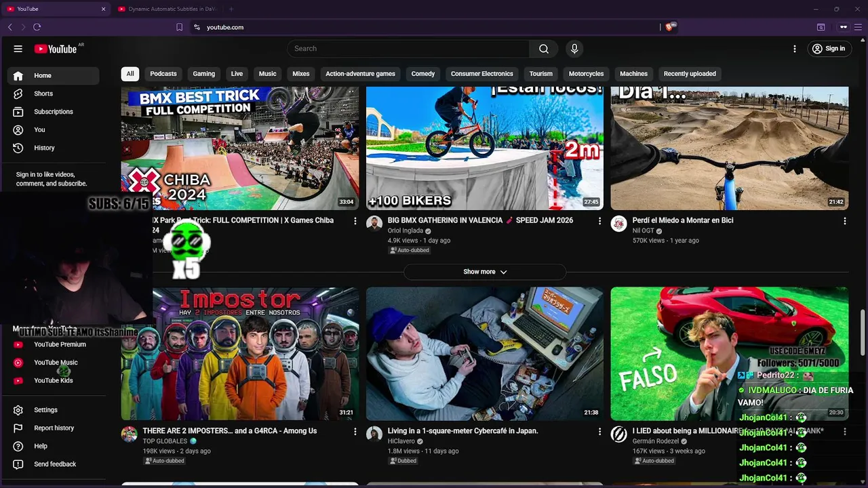Viewport: 868px width, 488px height.
Task: Open the +100 BIKERS video thumbnail
Action: 485,148
